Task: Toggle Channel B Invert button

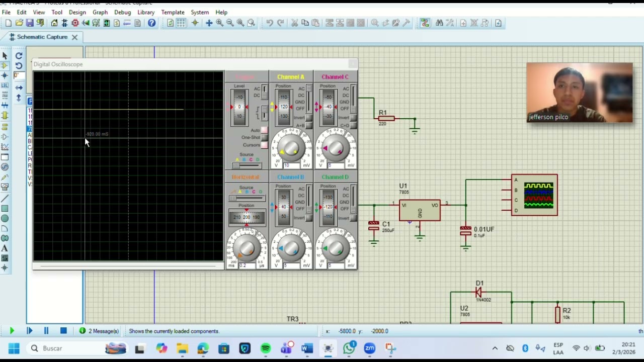Action: 309,218
